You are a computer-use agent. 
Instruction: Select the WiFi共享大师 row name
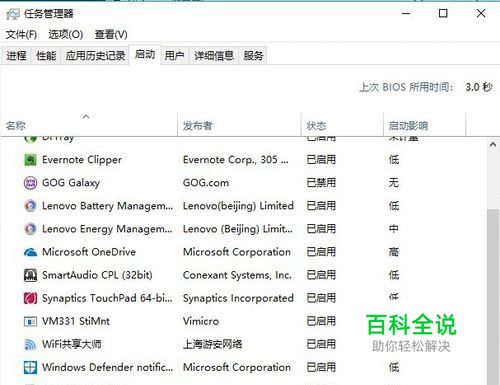tap(72, 344)
